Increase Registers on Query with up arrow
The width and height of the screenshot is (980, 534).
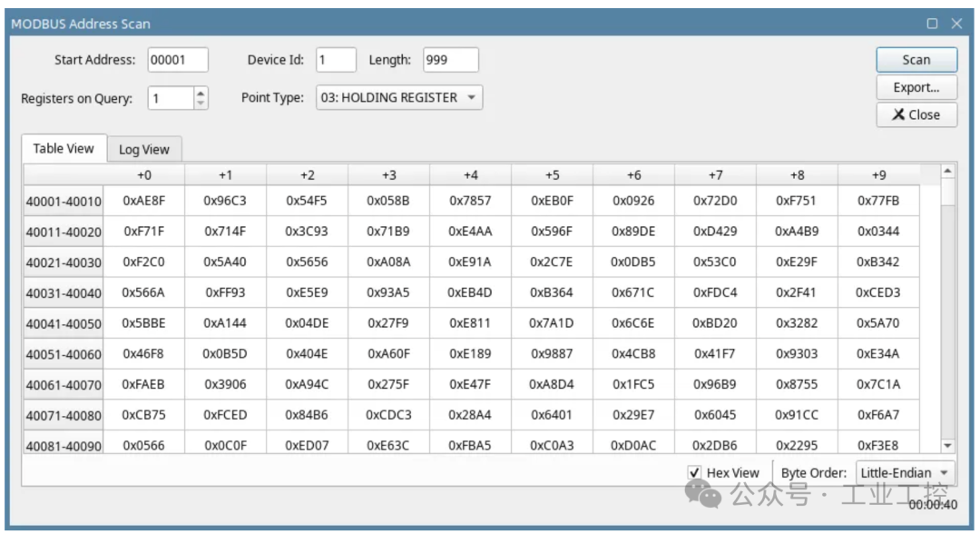click(201, 94)
